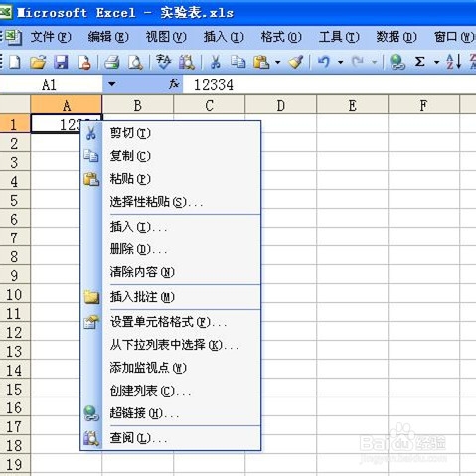This screenshot has height=476, width=476.
Task: Open the 编辑(E) menu
Action: pyautogui.click(x=108, y=37)
